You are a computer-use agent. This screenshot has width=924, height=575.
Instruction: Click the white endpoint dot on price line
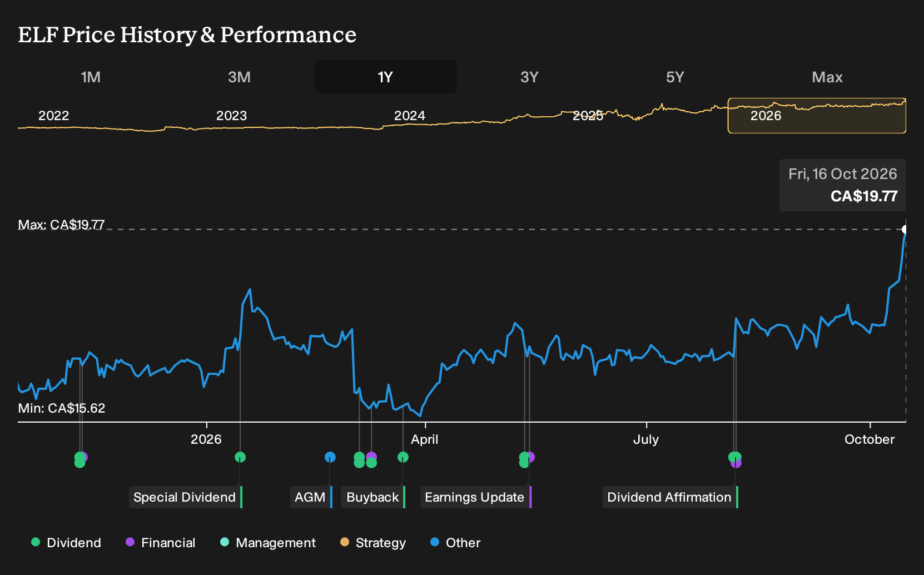pyautogui.click(x=905, y=230)
